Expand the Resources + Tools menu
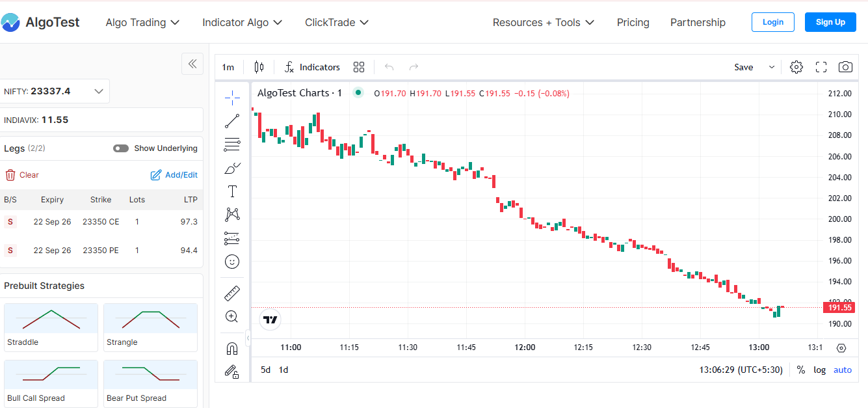The width and height of the screenshot is (868, 408). [544, 22]
